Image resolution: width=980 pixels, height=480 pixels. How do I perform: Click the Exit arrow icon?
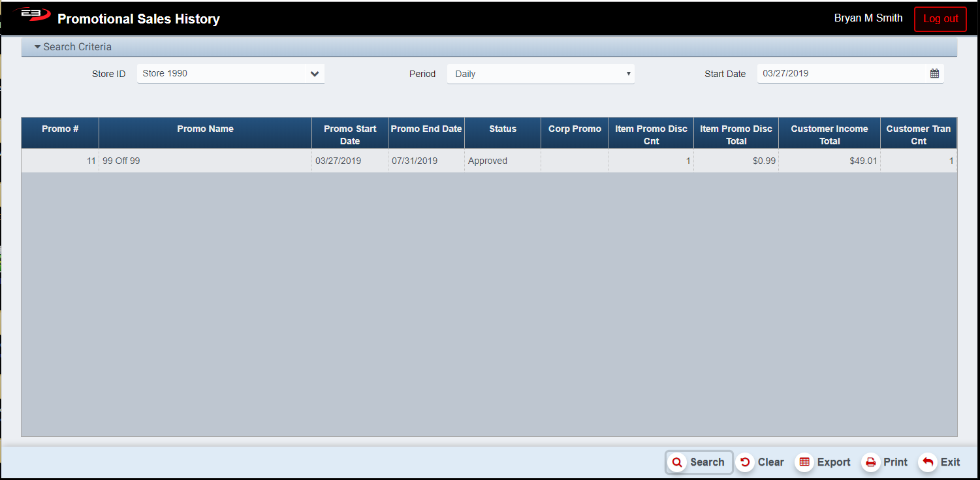point(927,462)
